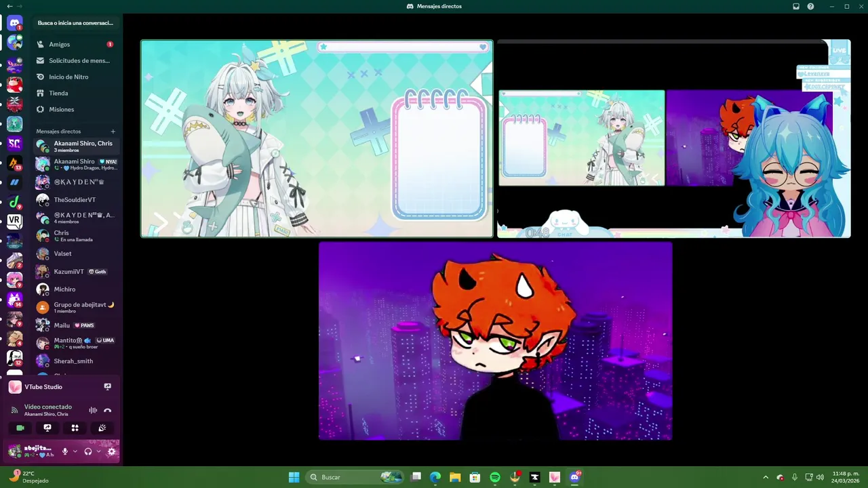Click the Amigos friends entry
The height and width of the screenshot is (488, 868).
76,44
